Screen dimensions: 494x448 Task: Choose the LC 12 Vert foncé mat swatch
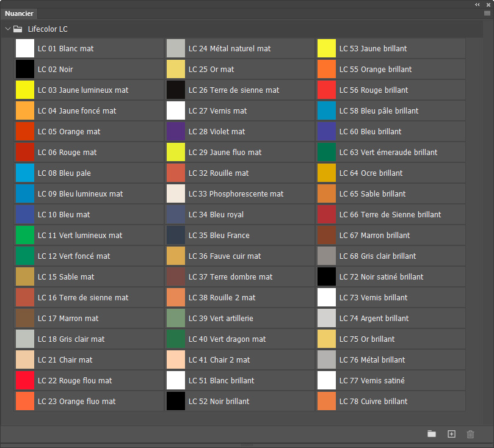pyautogui.click(x=25, y=256)
